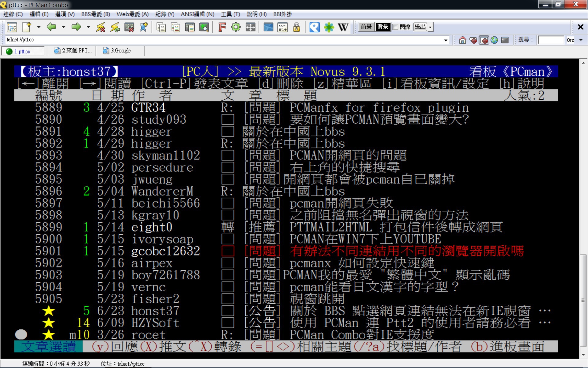Go forward with the green right arrow
588x368 pixels.
click(76, 27)
